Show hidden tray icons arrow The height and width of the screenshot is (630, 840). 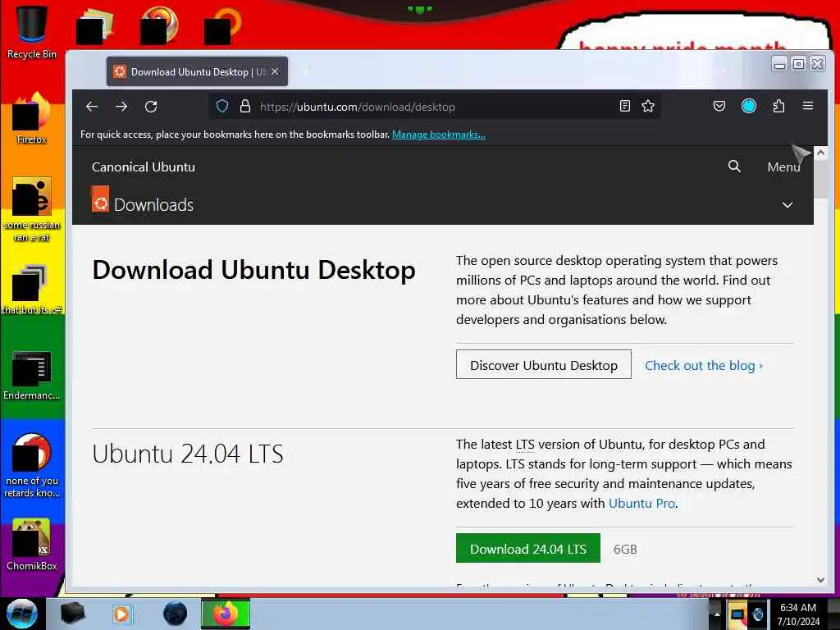pos(716,614)
